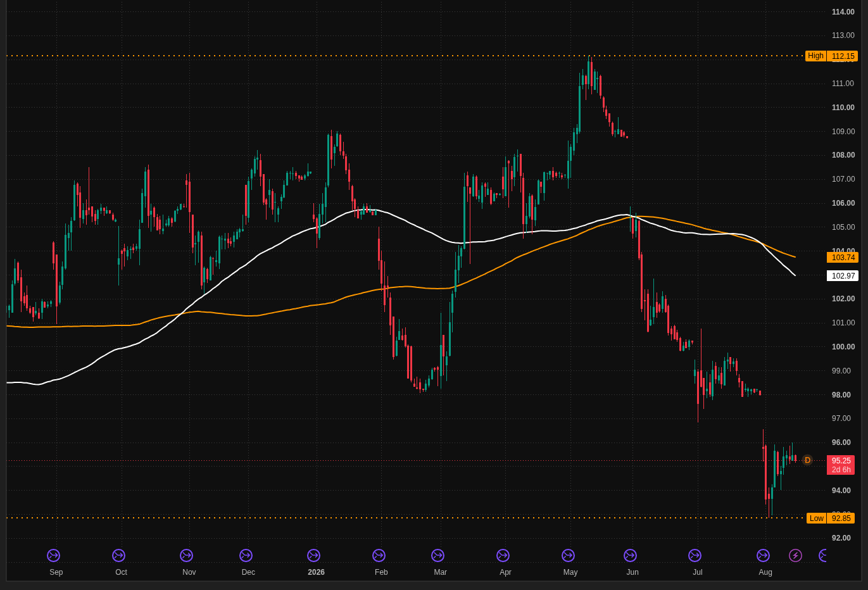Select the Jun label on time axis
This screenshot has width=868, height=590.
(x=632, y=572)
